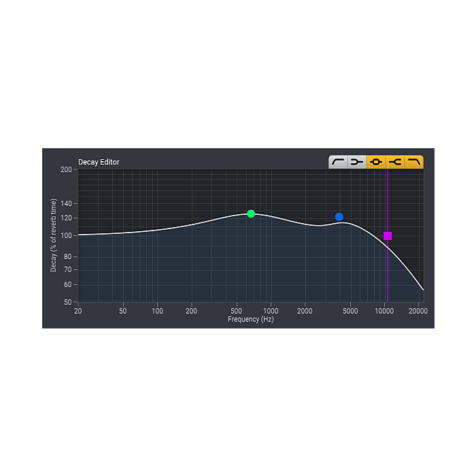476x476 pixels.
Task: Toggle the high-shelf filter band button
Action: [x=395, y=162]
